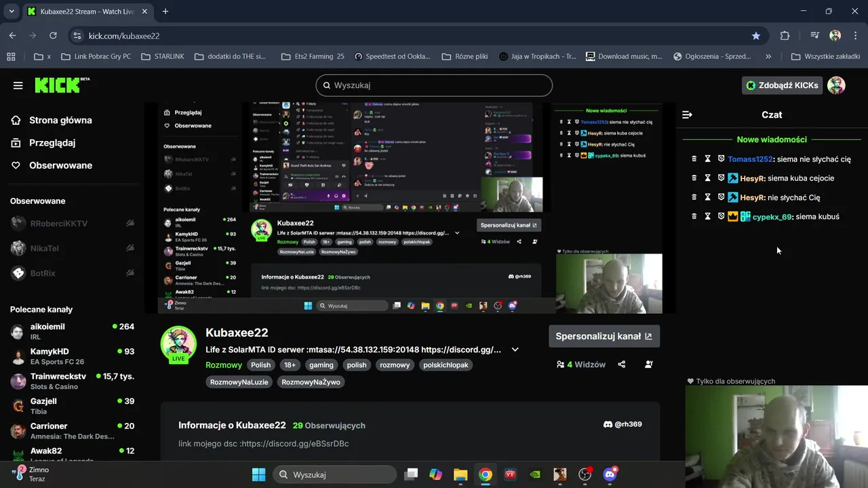Screen dimensions: 868x488
Task: Open Discord from the taskbar
Action: [x=610, y=474]
